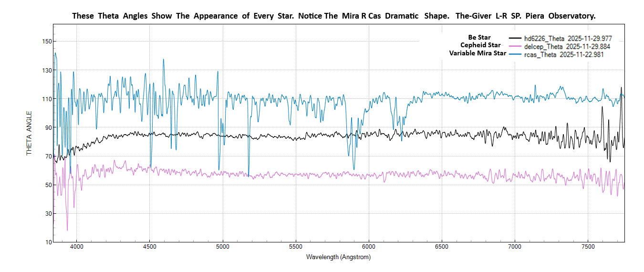Click the Wavelength (Angstrom) x-axis label
Viewport: 644px width, 272px height.
point(338,257)
